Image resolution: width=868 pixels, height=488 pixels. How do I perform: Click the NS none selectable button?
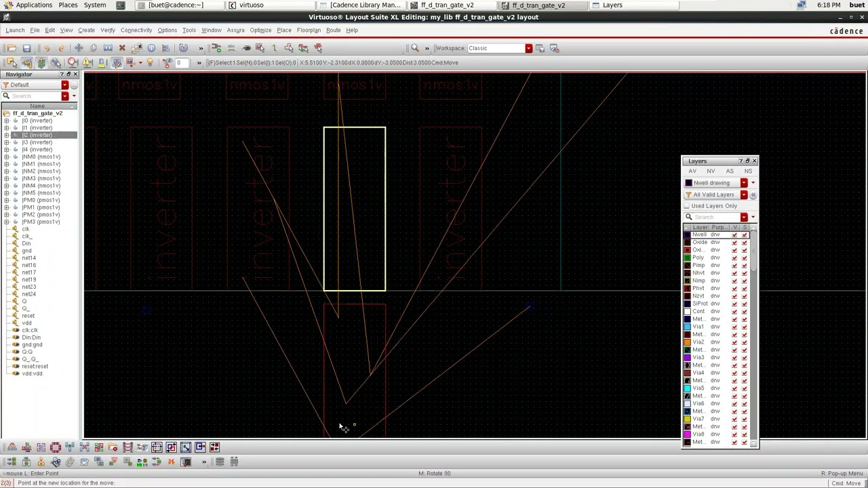pos(748,171)
